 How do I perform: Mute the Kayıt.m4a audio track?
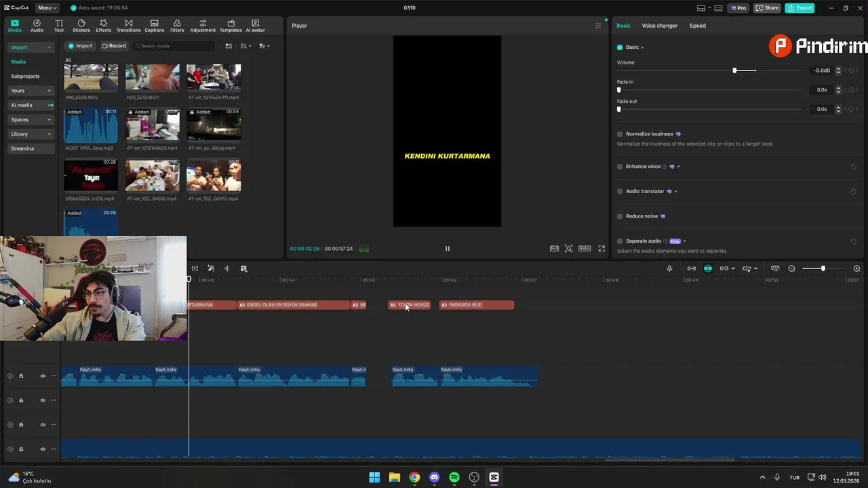coord(43,376)
